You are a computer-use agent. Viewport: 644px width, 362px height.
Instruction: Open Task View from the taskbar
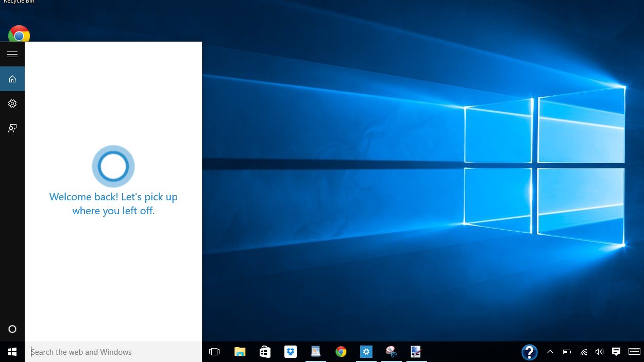pyautogui.click(x=214, y=352)
